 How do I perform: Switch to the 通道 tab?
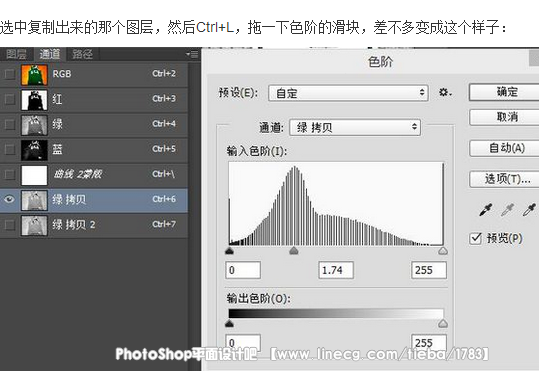click(50, 54)
